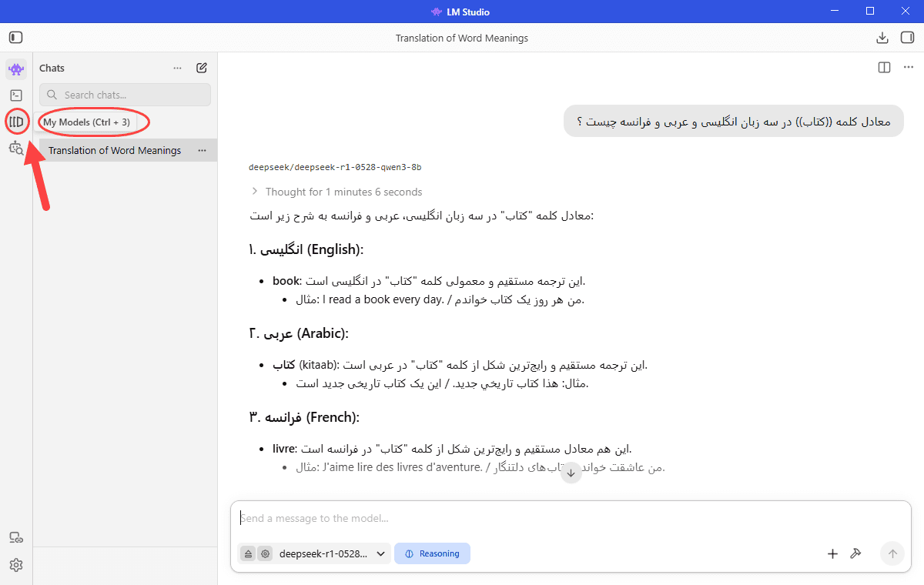Jump to bottom with the down arrow button
The height and width of the screenshot is (585, 924).
571,473
